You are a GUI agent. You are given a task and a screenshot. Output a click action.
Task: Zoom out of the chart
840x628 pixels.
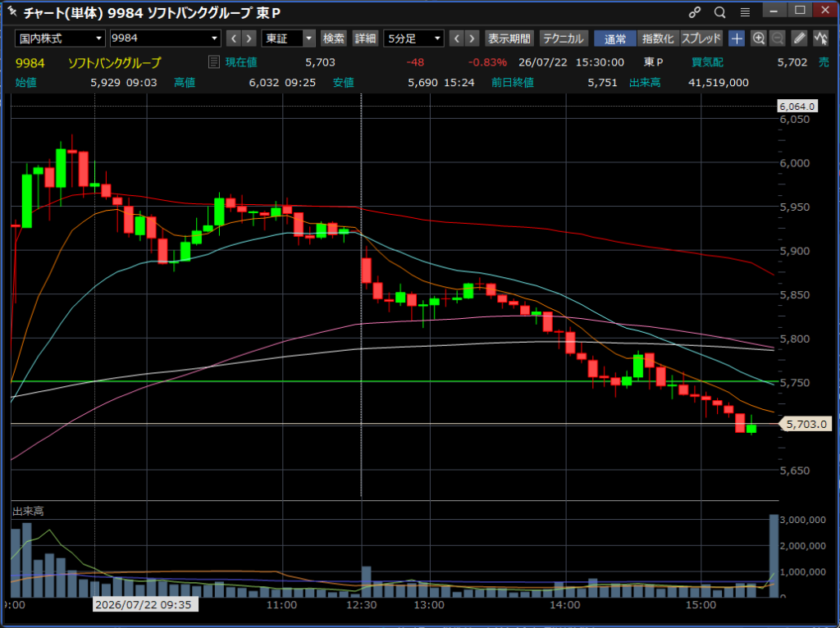[x=778, y=39]
